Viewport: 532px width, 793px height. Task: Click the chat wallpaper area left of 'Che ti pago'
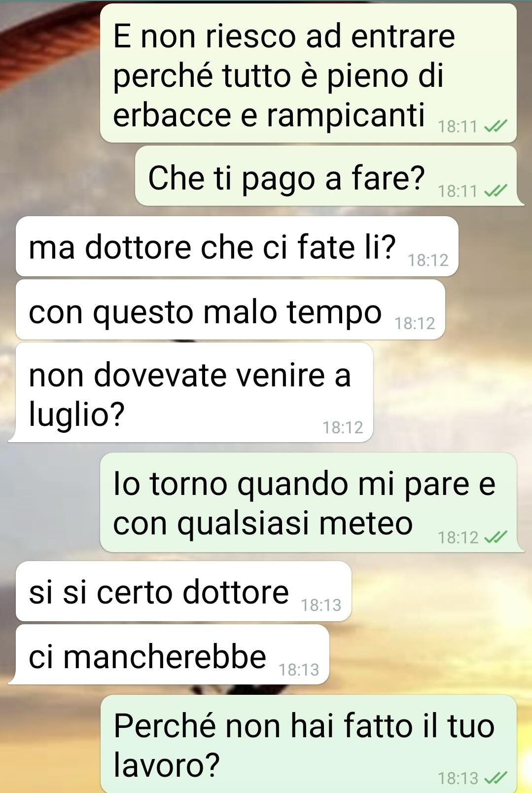[67, 176]
